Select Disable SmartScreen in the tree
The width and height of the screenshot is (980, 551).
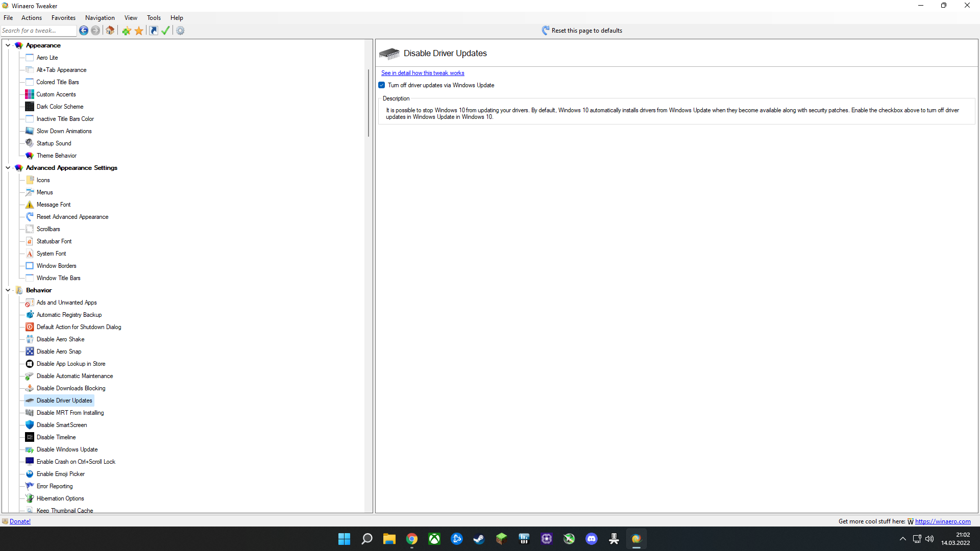(x=62, y=425)
